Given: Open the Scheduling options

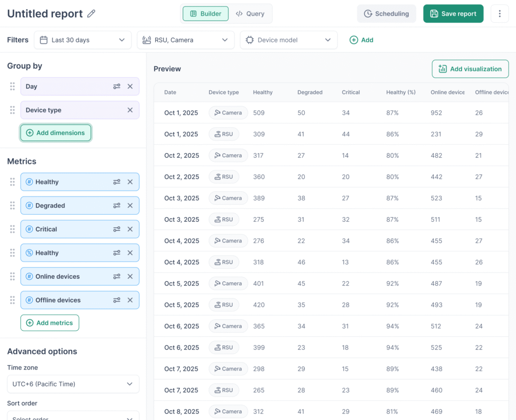Looking at the screenshot, I should tap(386, 14).
